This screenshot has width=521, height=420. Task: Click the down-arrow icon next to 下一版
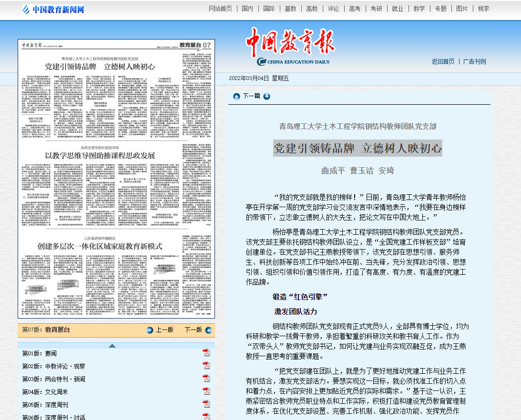pos(208,330)
